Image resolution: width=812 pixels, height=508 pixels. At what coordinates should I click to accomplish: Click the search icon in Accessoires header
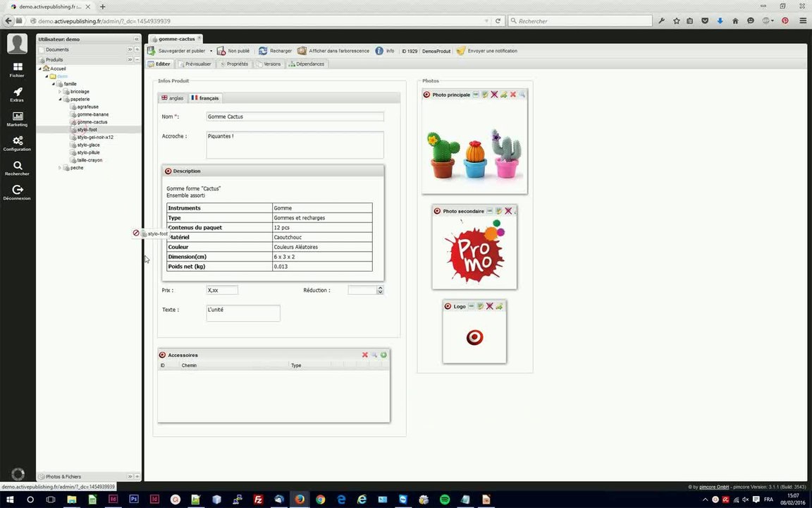[374, 355]
